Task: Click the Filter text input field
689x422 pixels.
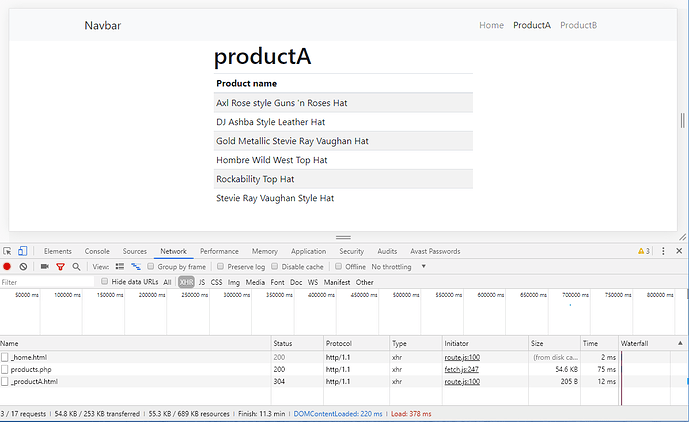Action: (45, 282)
